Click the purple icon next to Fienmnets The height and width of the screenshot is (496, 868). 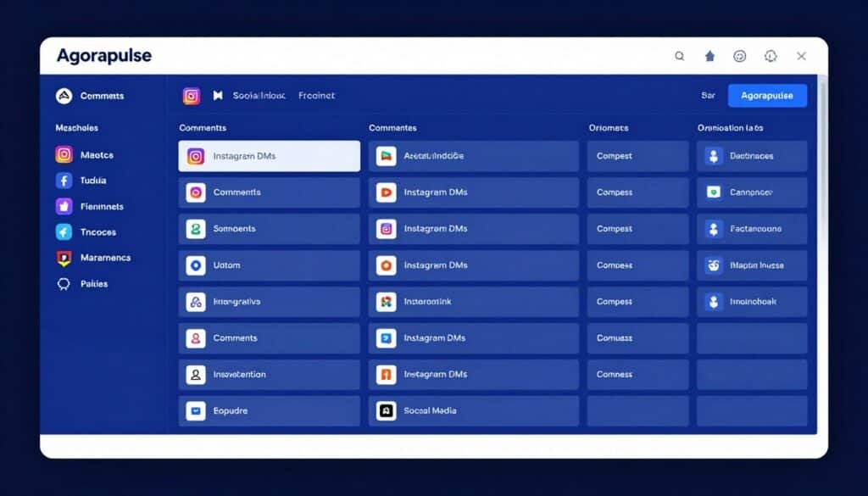pyautogui.click(x=64, y=207)
